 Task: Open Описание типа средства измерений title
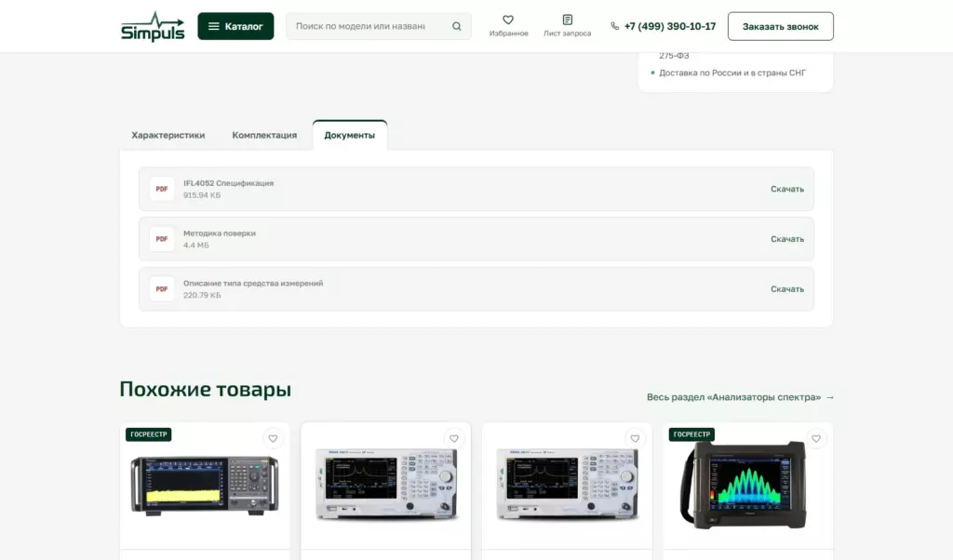click(x=253, y=283)
